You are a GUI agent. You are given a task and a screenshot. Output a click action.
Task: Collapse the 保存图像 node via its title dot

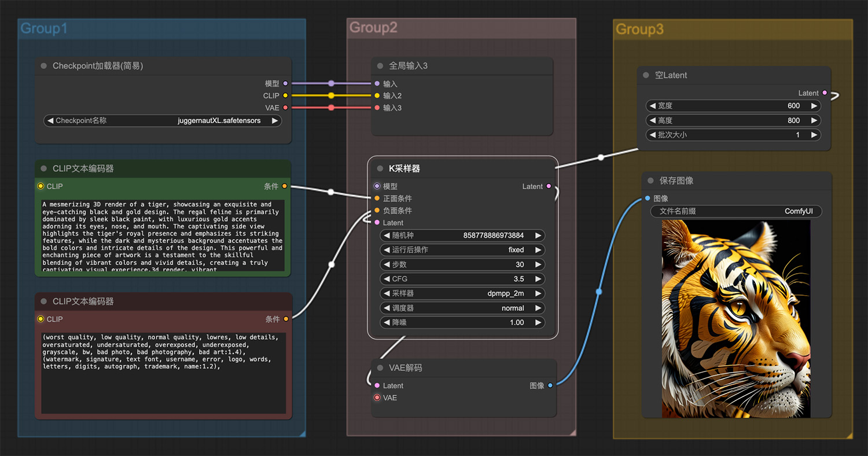click(651, 181)
